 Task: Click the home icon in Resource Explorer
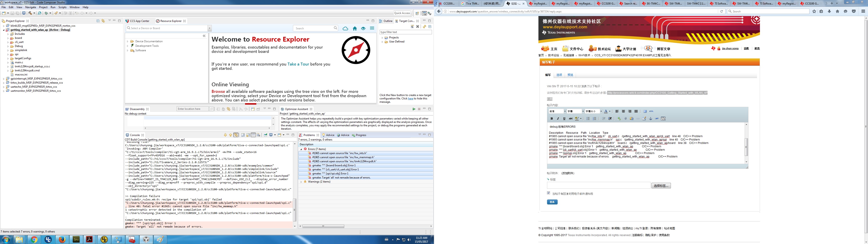click(355, 29)
